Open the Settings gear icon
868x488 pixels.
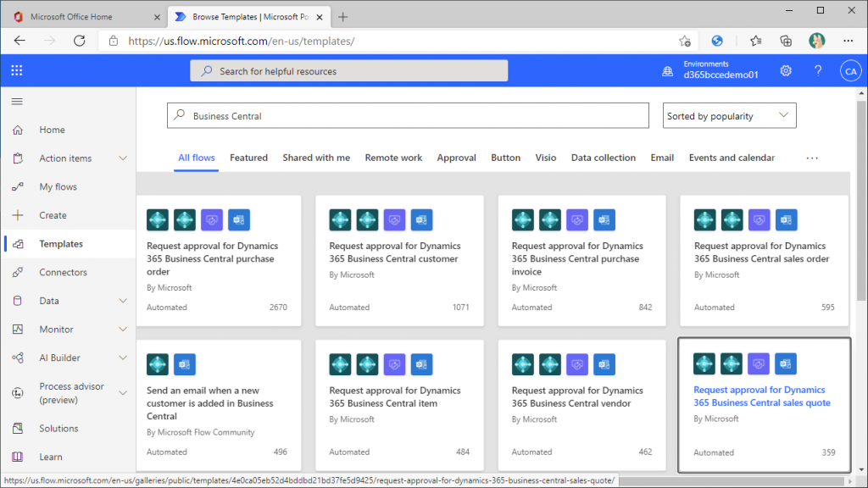(x=786, y=71)
